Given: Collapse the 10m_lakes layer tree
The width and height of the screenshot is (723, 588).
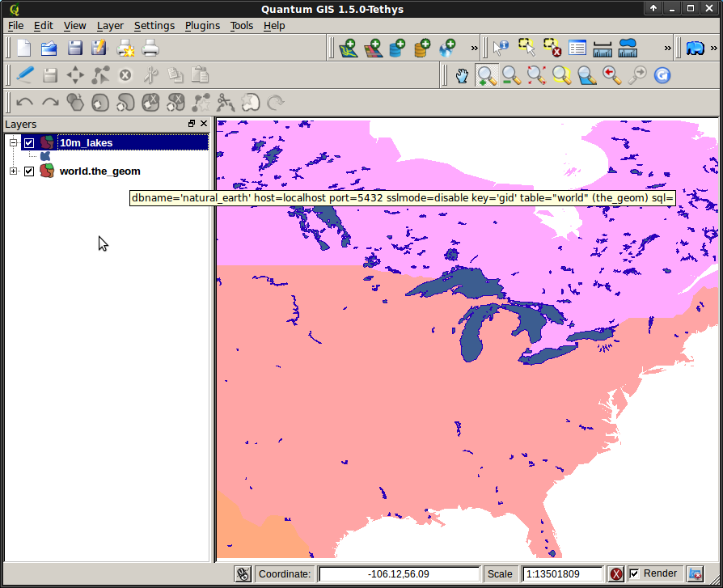Looking at the screenshot, I should [x=14, y=143].
